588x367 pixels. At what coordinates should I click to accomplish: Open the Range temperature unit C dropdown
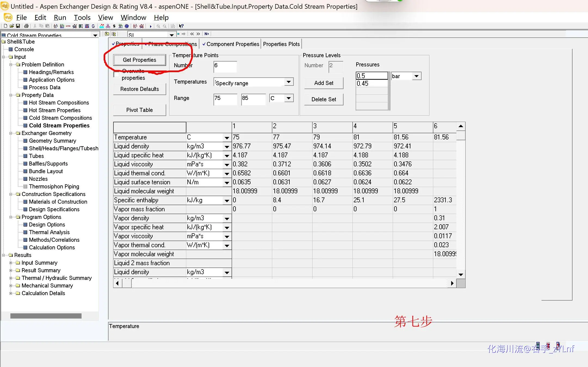(x=289, y=98)
